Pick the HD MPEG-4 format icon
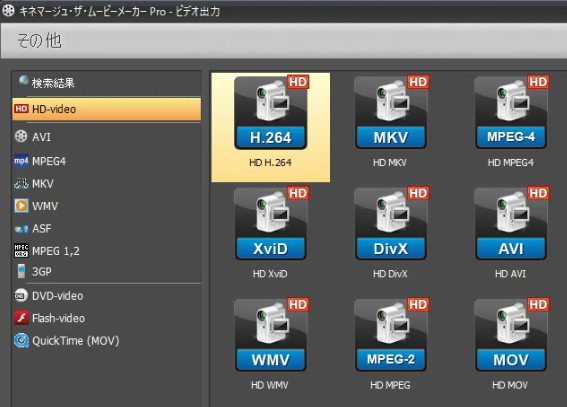Image resolution: width=567 pixels, height=407 pixels. pos(511,112)
